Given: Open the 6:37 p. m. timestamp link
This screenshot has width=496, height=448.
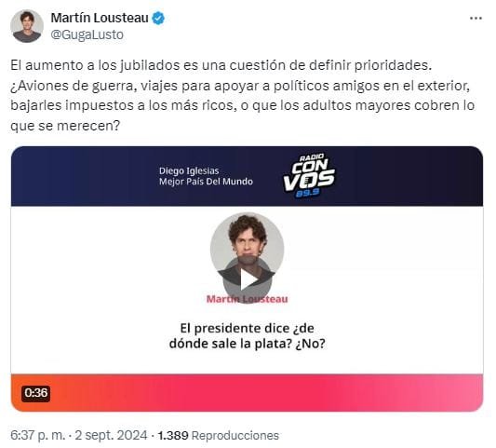Looking at the screenshot, I should pos(37,435).
